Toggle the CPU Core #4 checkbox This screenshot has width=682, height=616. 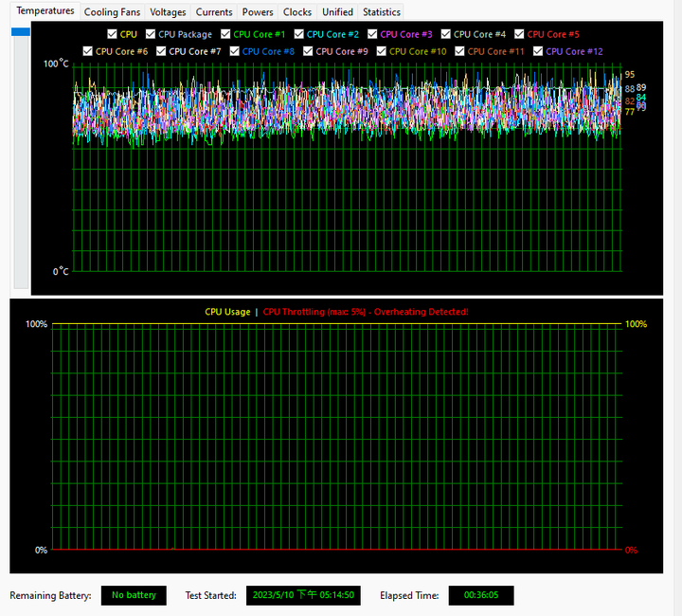446,34
